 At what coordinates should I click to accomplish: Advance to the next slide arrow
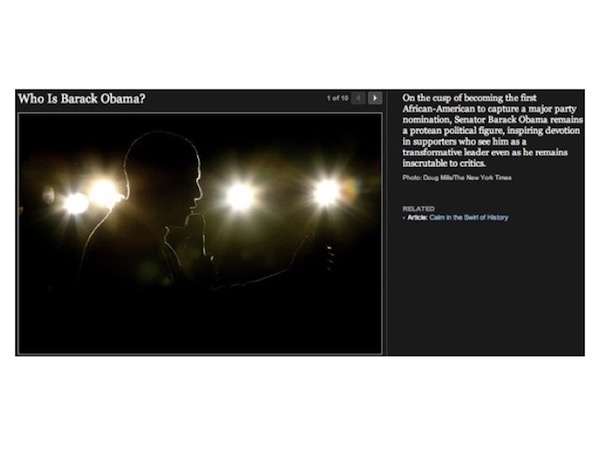[x=375, y=98]
